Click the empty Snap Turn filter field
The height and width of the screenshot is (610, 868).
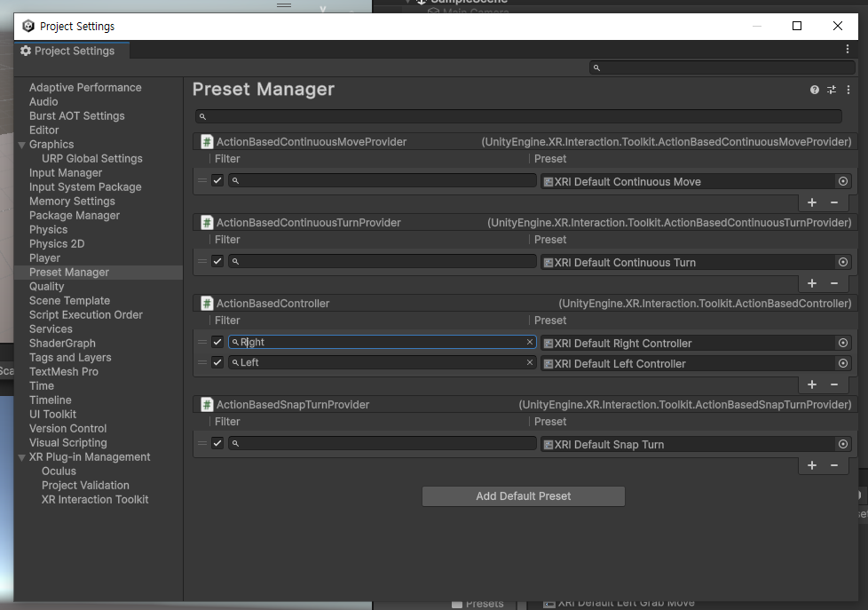[x=382, y=443]
